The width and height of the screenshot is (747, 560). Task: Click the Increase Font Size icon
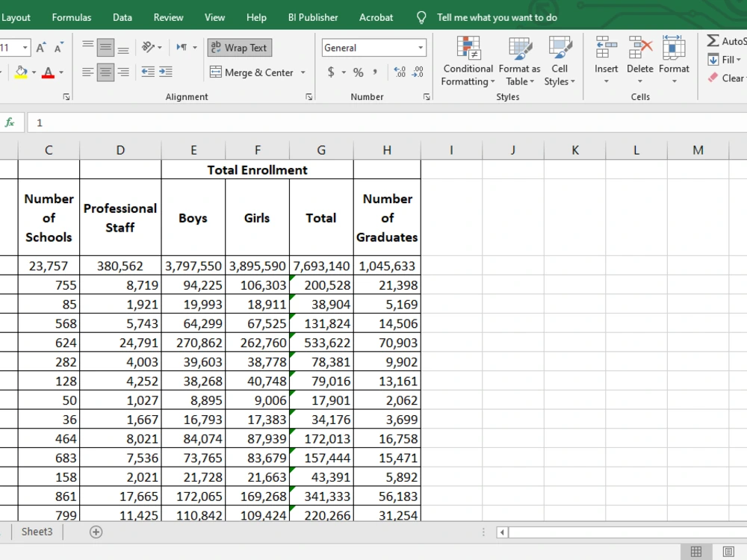tap(40, 48)
